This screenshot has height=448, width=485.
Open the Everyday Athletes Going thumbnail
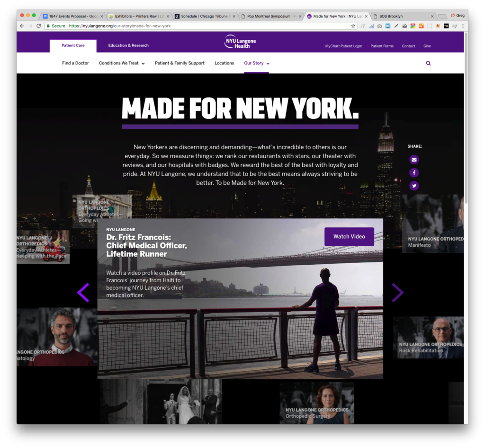click(x=102, y=211)
